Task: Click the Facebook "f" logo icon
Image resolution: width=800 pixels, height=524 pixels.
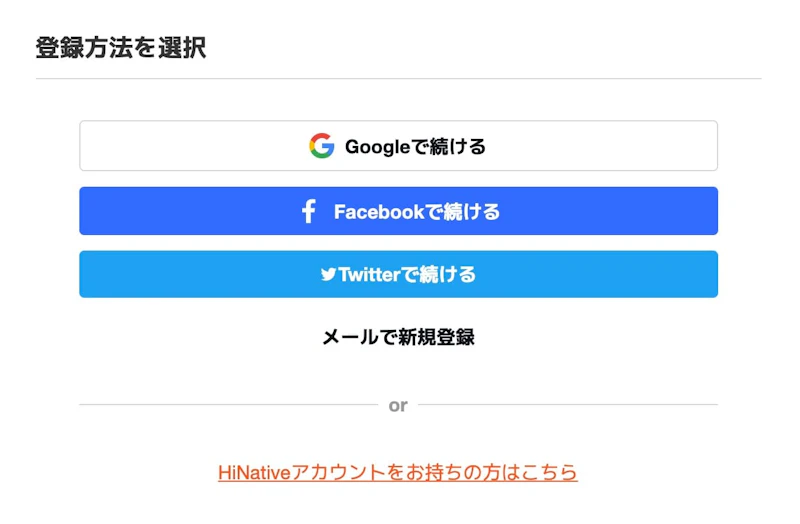Action: [x=309, y=212]
